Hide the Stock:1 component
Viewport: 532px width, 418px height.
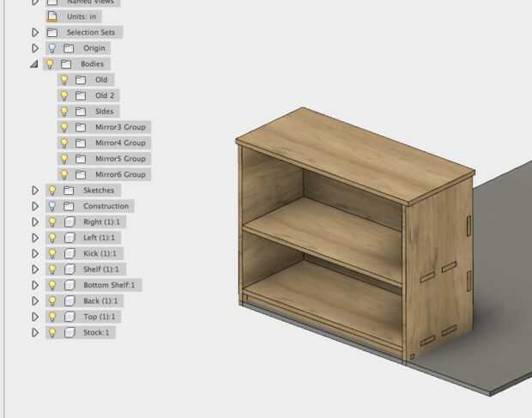[x=51, y=332]
